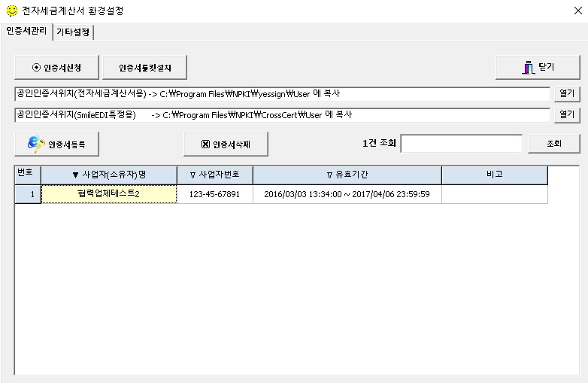This screenshot has width=588, height=383.
Task: Click the 인증서툴킷설치 button
Action: 144,67
